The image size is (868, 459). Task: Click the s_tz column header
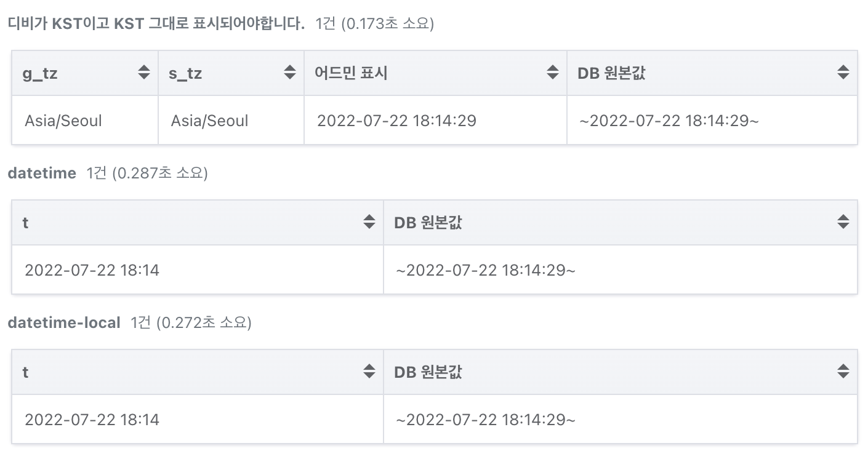point(231,73)
